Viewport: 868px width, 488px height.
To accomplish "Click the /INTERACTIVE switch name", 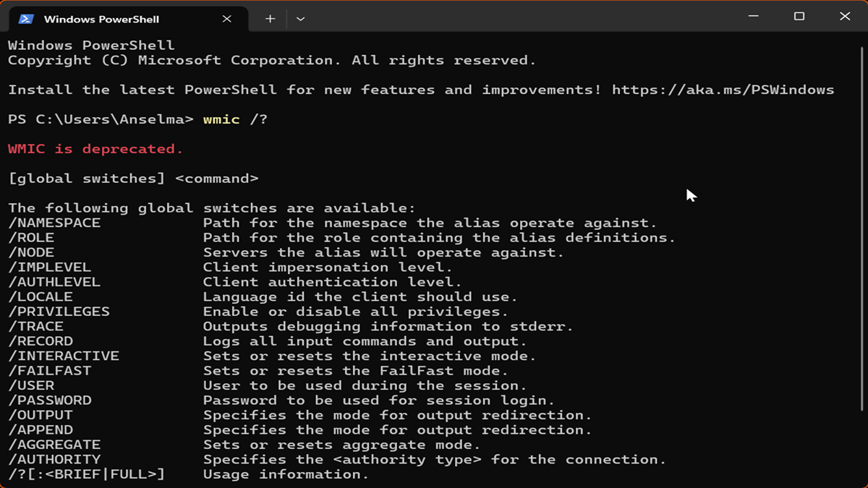I will point(64,356).
